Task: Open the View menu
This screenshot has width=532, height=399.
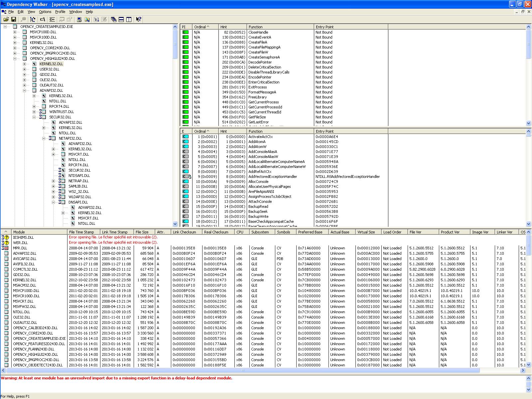Action: pyautogui.click(x=31, y=12)
